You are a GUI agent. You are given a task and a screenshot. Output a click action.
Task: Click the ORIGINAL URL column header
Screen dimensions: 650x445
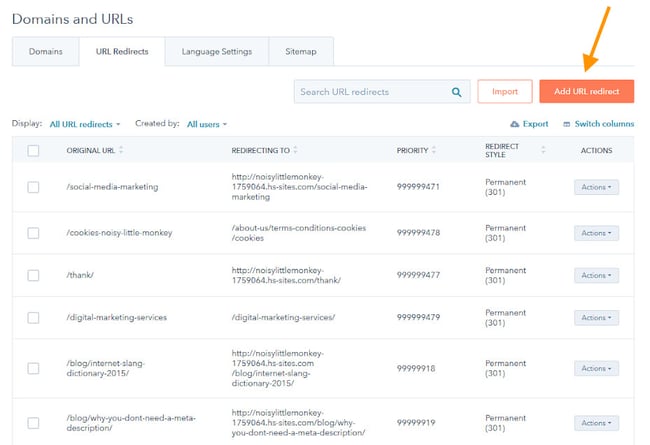(x=90, y=151)
